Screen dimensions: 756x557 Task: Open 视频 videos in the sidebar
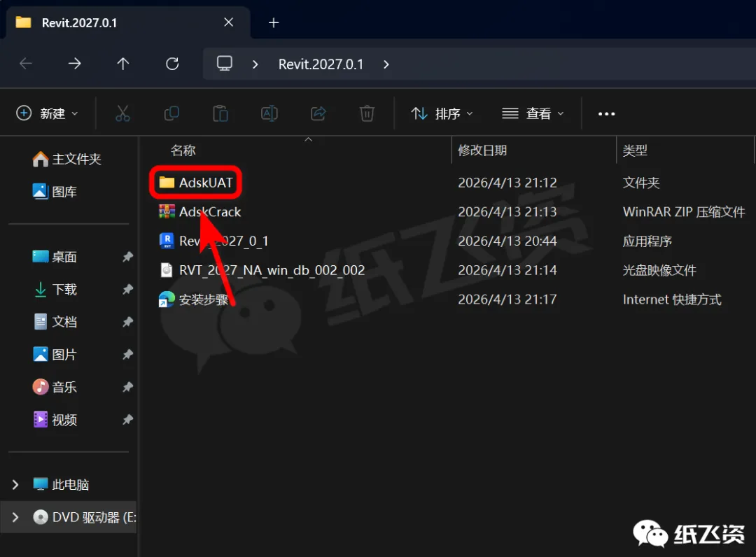point(55,420)
